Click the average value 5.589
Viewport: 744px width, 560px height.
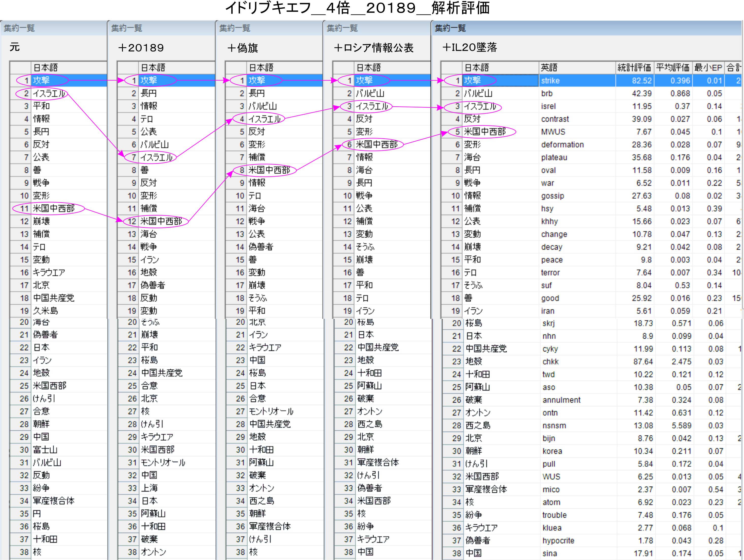[681, 425]
